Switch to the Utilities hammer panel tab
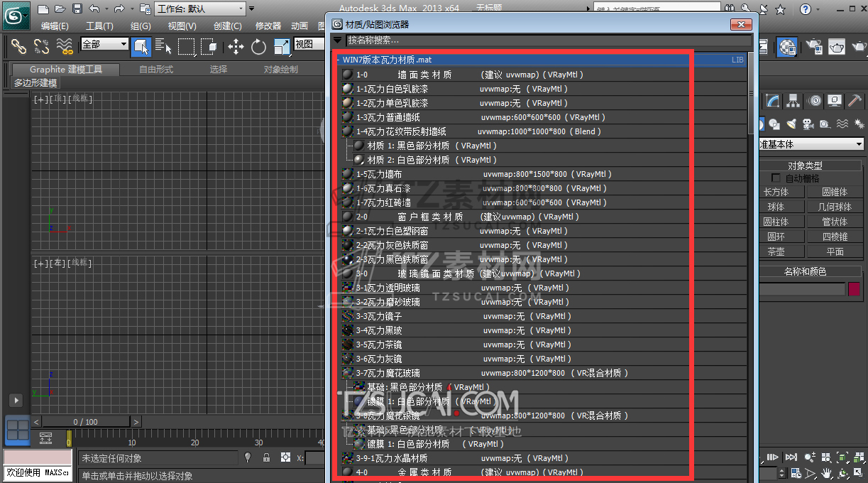 click(x=856, y=101)
